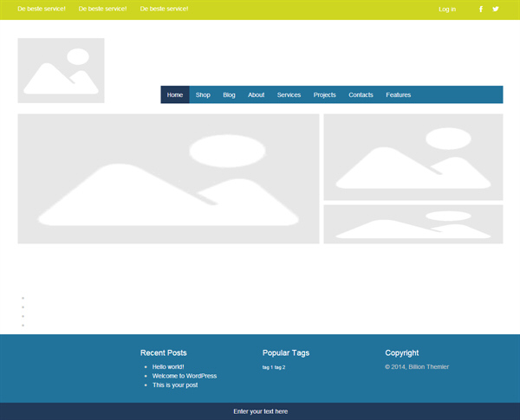
Task: Go to the Contacts page
Action: [x=361, y=94]
